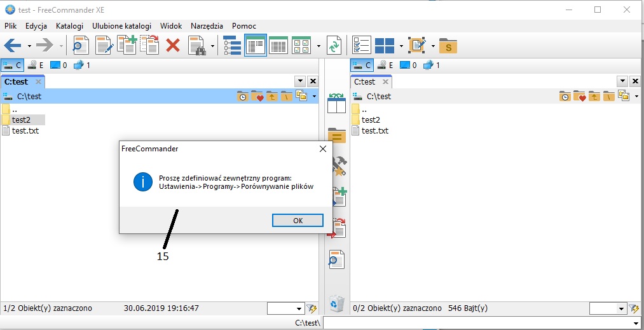Select drive C in the left panel
The height and width of the screenshot is (330, 644).
click(12, 65)
